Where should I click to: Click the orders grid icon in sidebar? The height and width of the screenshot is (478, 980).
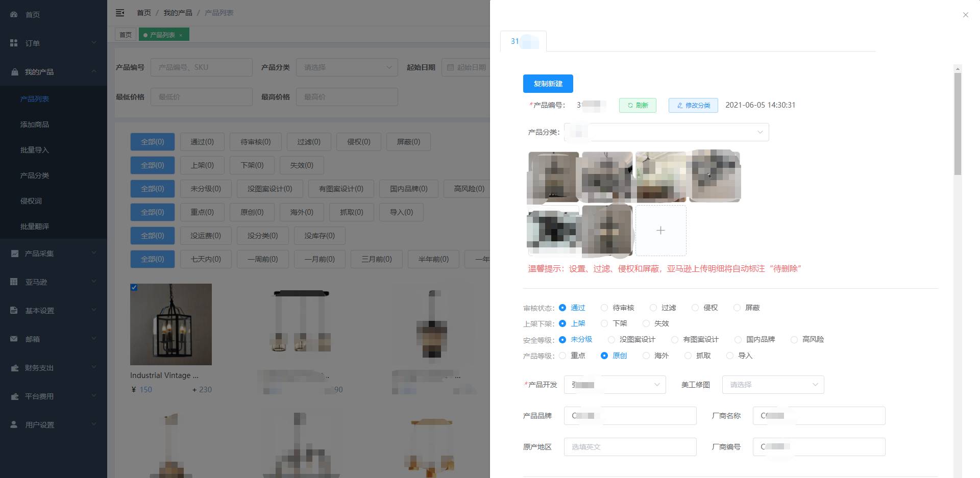14,43
